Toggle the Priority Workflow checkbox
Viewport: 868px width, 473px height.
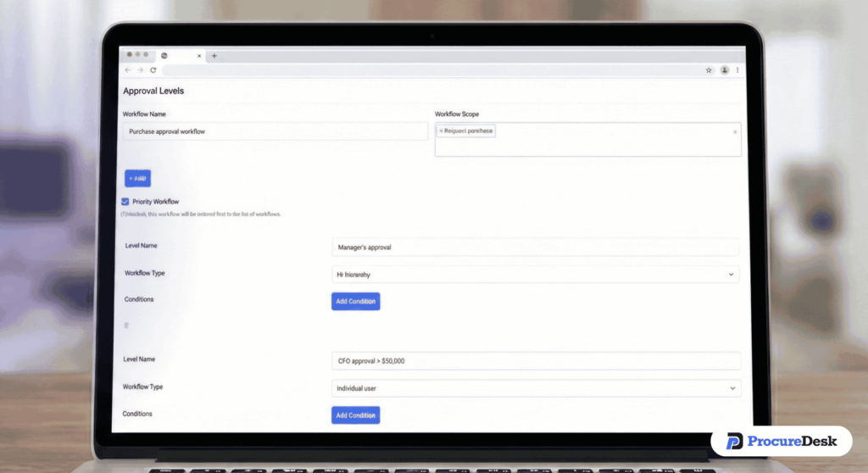pyautogui.click(x=125, y=202)
